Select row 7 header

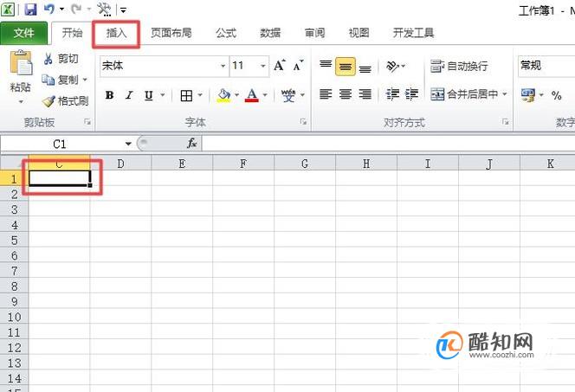pos(14,271)
